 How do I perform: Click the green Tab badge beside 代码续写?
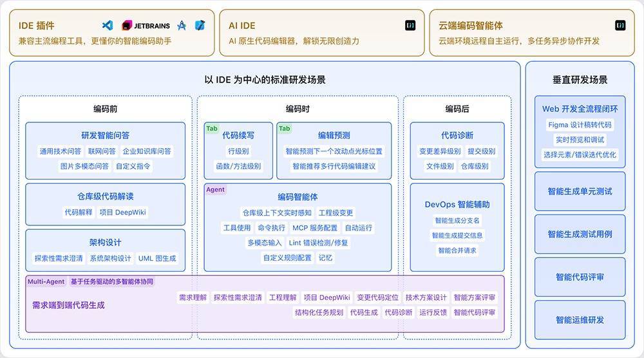[x=212, y=129]
